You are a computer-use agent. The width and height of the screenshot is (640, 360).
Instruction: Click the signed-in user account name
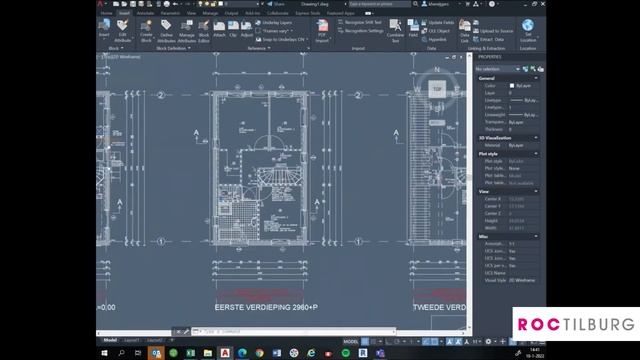(438, 4)
